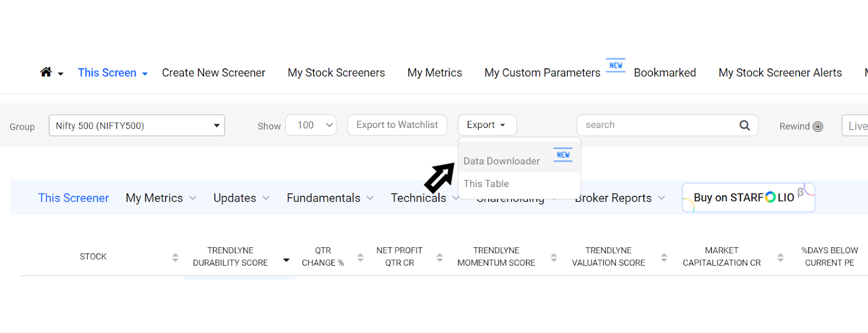Sort by Trendlyne Valuation Score arrows
The image size is (868, 333).
664,258
